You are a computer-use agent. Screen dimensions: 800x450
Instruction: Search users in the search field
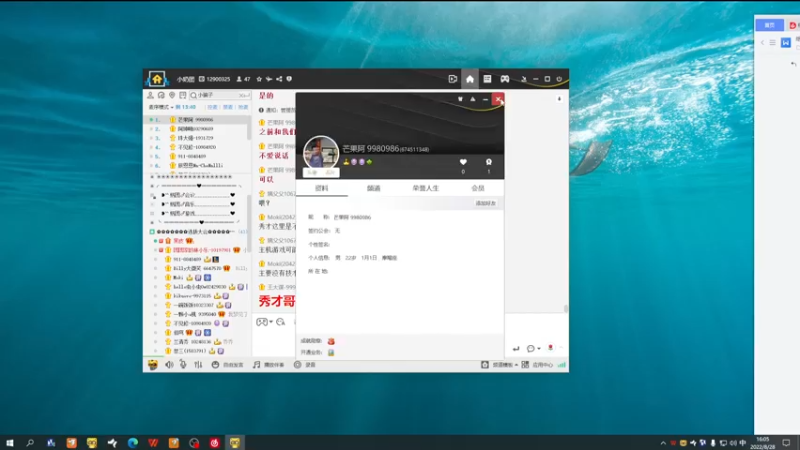220,95
